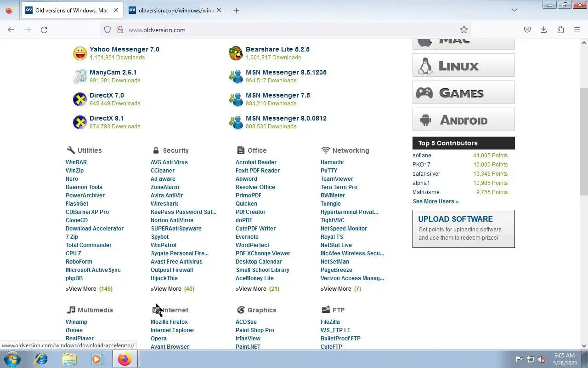Screen dimensions: 588x368
Task: Click the Games controller category button
Action: coord(464,92)
